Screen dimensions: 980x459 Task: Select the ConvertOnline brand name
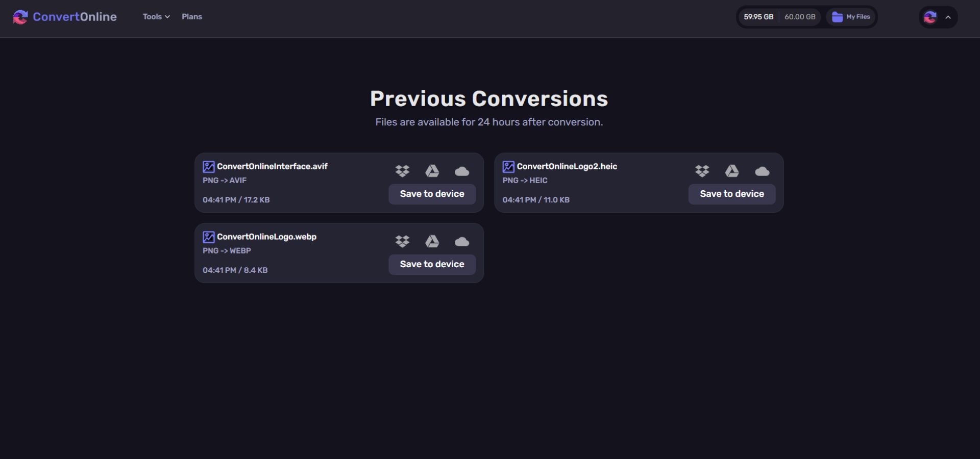(x=75, y=17)
